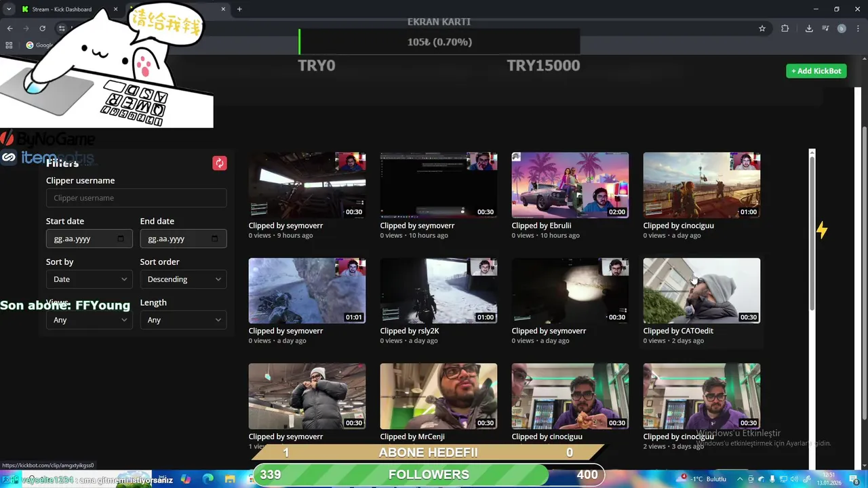Open seymoverr clip thumbnail from 10 hours ago
Screen dimensions: 868x488
[439, 185]
